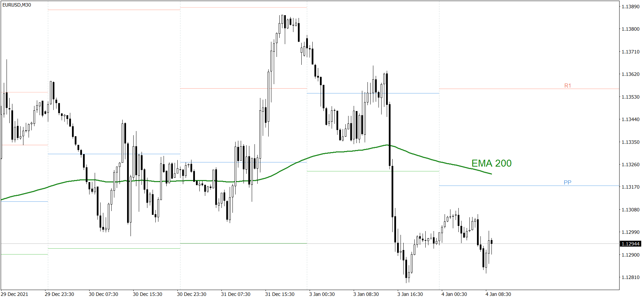Click the 1.13260 price scale value
The width and height of the screenshot is (644, 299).
tap(630, 165)
